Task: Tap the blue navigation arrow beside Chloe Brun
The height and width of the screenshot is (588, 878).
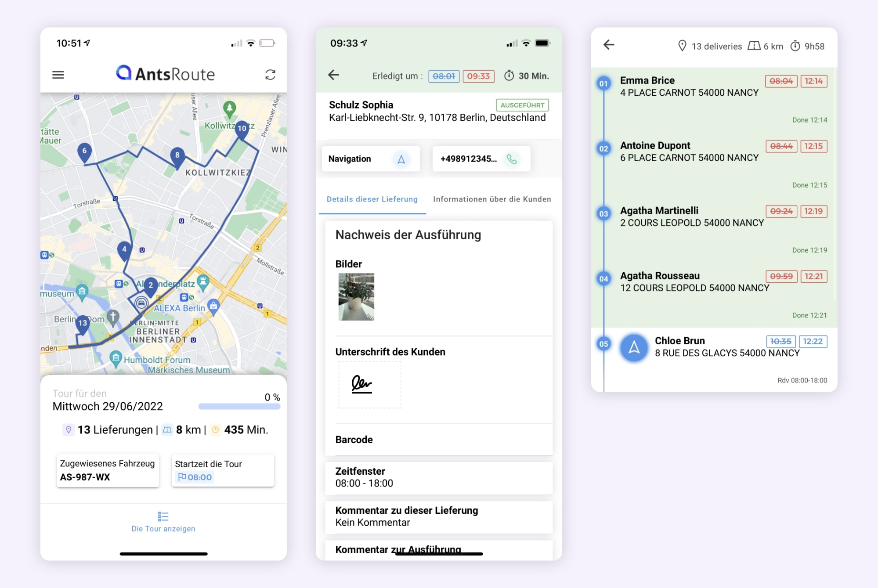Action: tap(634, 348)
